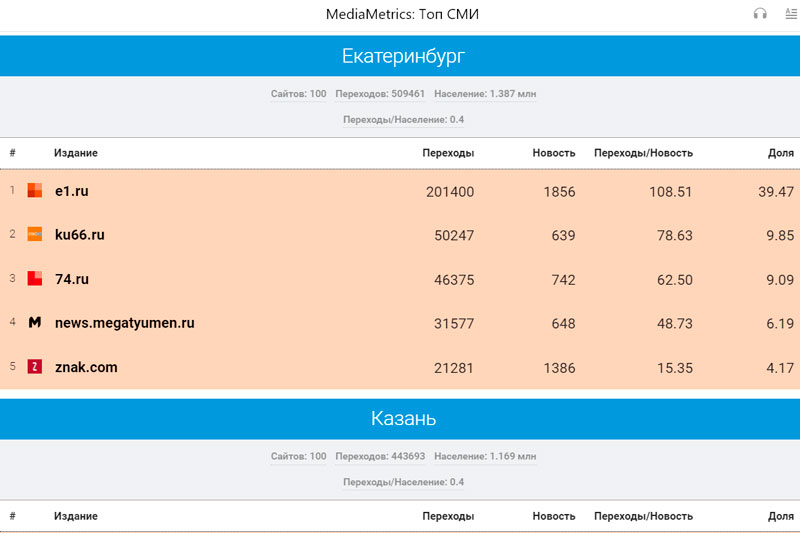The image size is (800, 533).
Task: Sort Казань table by Переходы column
Action: click(448, 516)
